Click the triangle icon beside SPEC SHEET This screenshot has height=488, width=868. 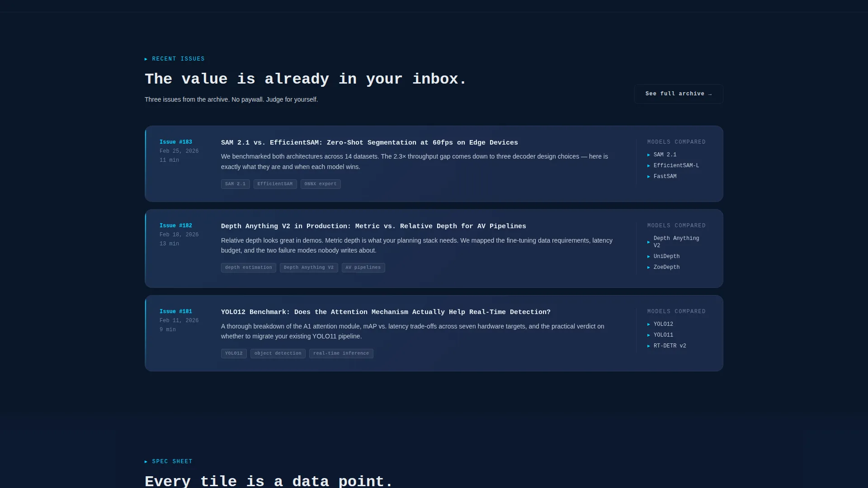point(146,462)
